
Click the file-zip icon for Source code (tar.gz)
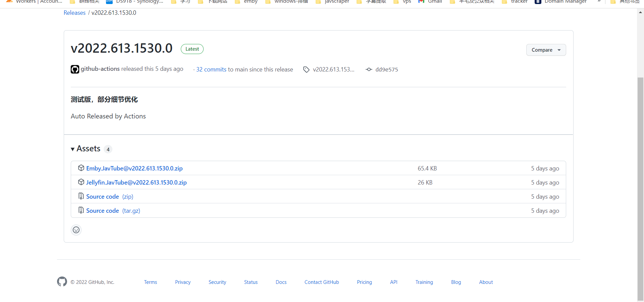click(x=81, y=210)
